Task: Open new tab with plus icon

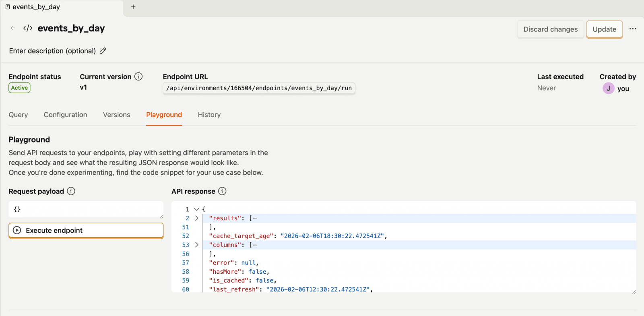Action: (x=133, y=7)
